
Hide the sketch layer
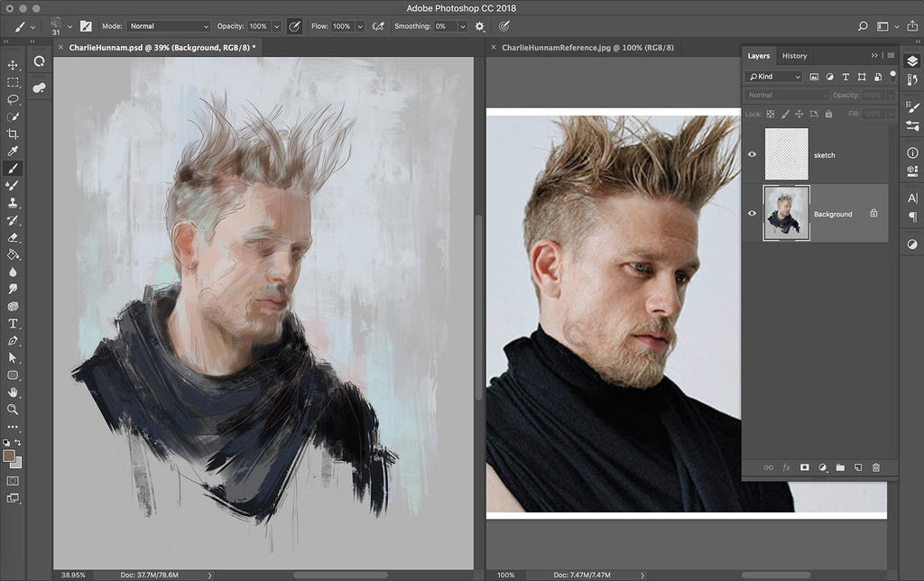(x=752, y=154)
